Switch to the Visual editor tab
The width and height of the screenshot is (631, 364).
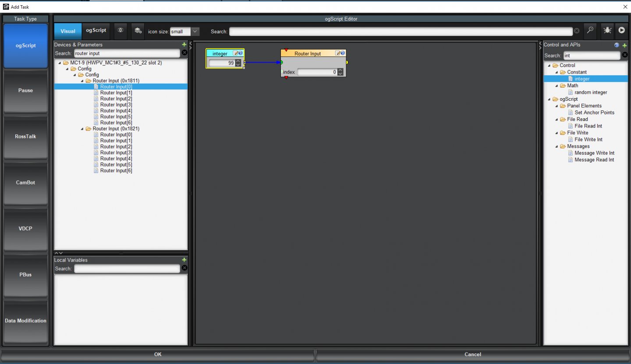click(68, 31)
